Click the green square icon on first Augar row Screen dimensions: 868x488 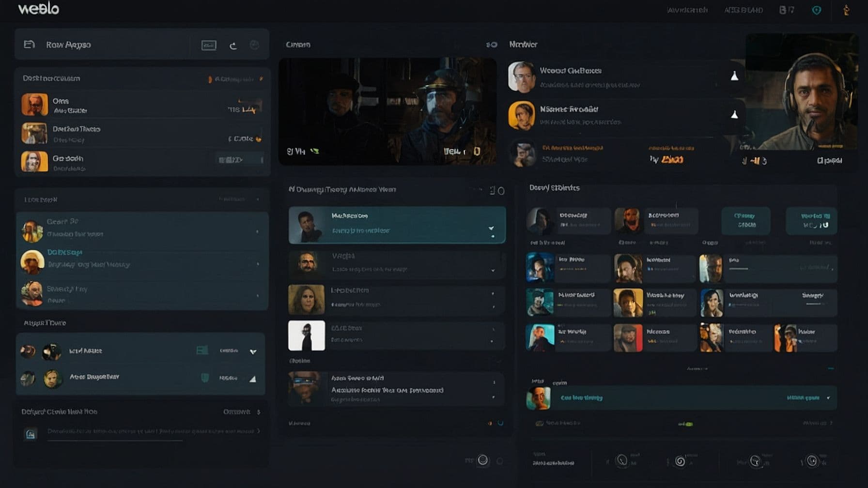click(202, 350)
